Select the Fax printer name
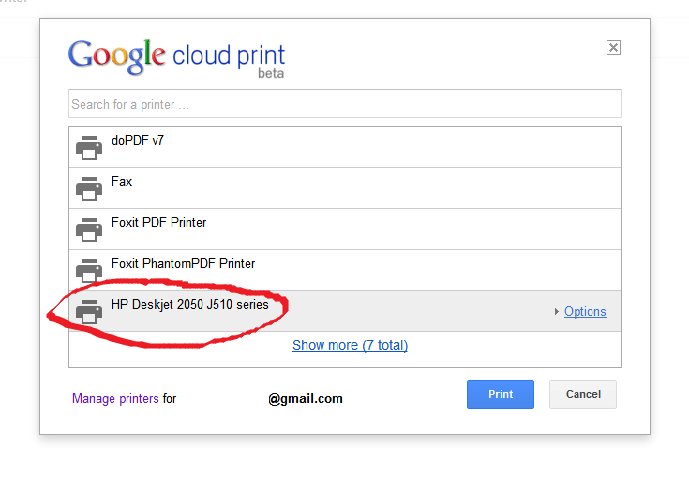The width and height of the screenshot is (689, 491). (121, 182)
